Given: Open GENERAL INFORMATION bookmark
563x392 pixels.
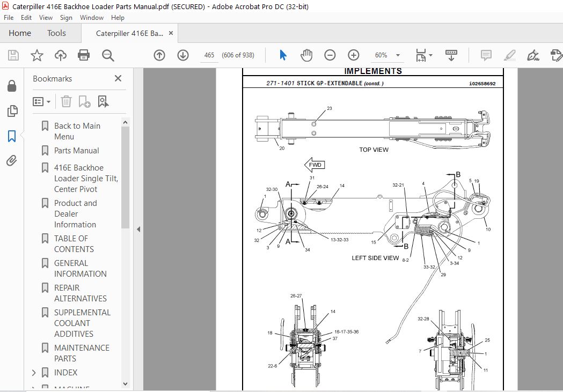Looking at the screenshot, I should click(80, 268).
